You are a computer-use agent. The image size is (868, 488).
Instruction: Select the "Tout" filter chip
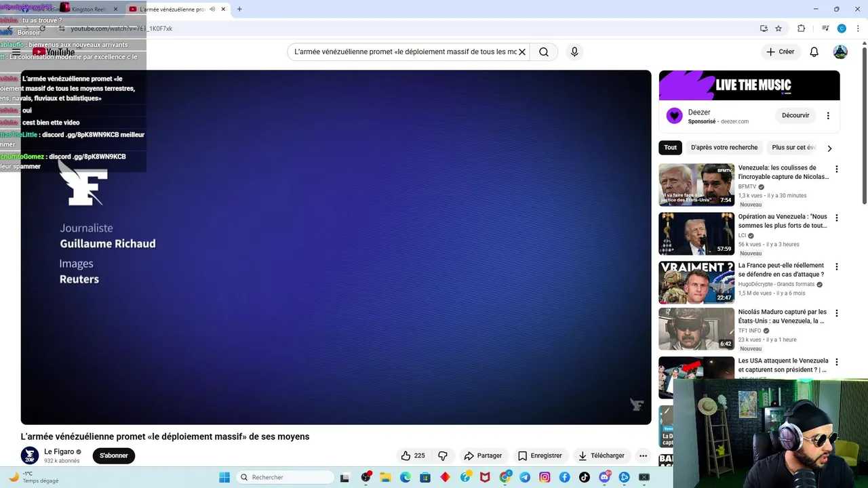coord(671,148)
